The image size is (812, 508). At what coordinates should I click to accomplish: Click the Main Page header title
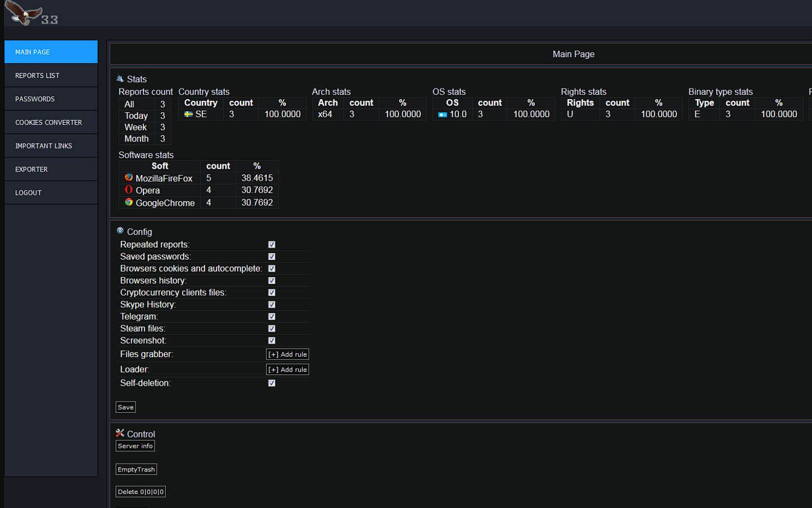(x=573, y=54)
